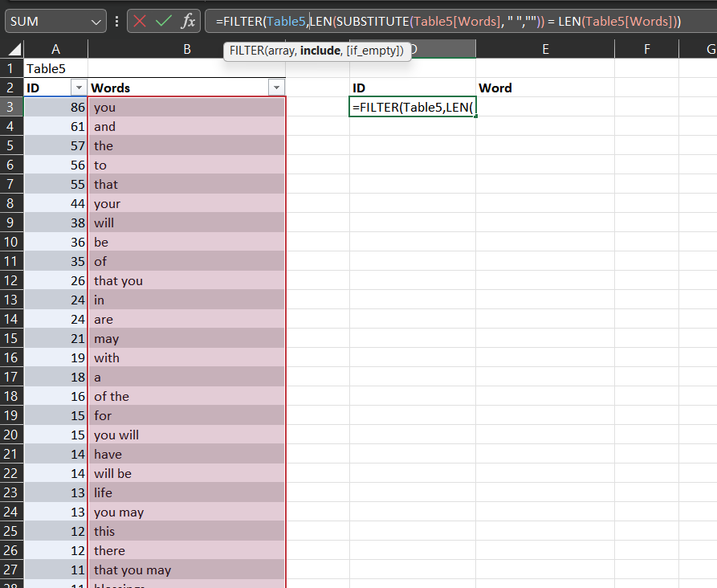Image resolution: width=717 pixels, height=588 pixels.
Task: Click the cell with word 'you may'
Action: 186,512
